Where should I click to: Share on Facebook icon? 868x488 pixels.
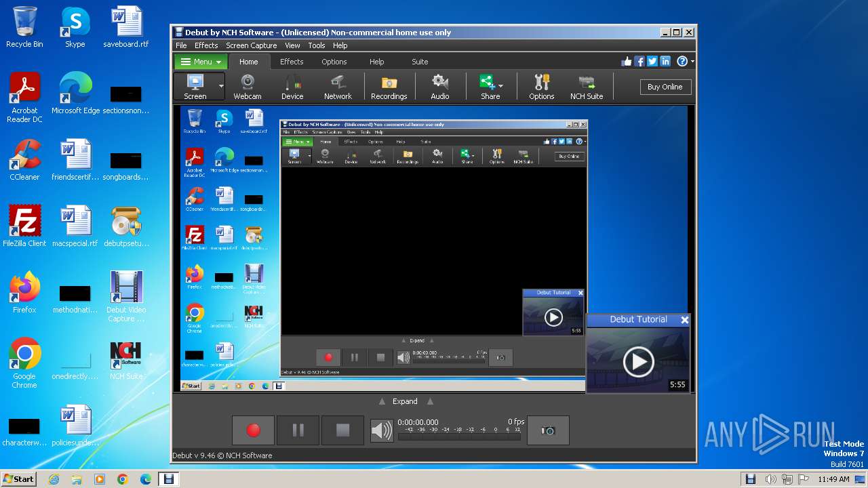coord(639,62)
